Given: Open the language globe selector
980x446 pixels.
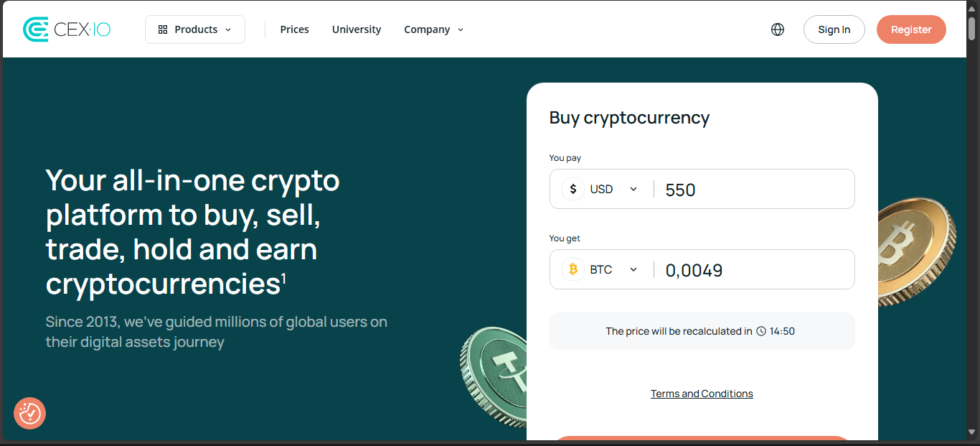Looking at the screenshot, I should (x=778, y=29).
